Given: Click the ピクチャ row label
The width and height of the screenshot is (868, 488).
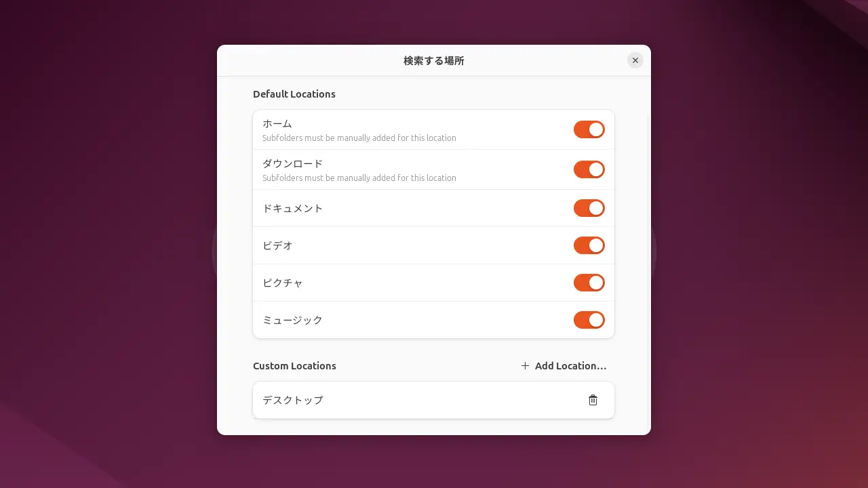Looking at the screenshot, I should (x=283, y=283).
